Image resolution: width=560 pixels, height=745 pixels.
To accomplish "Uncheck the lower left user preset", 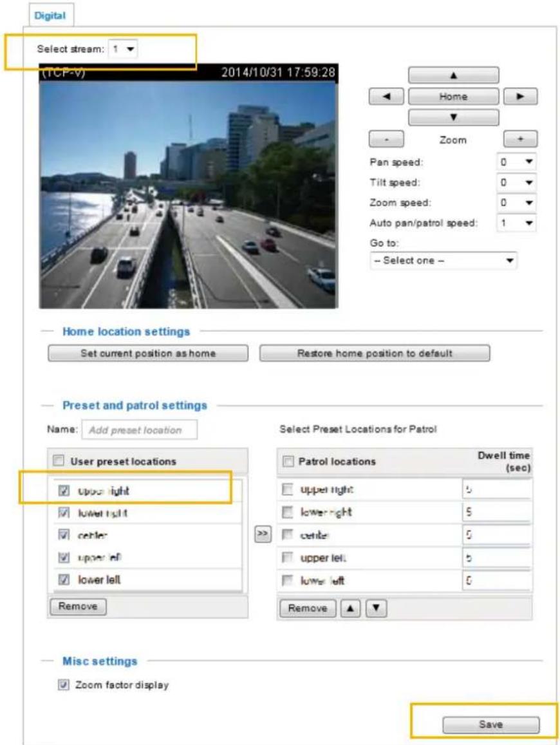I will (x=64, y=579).
